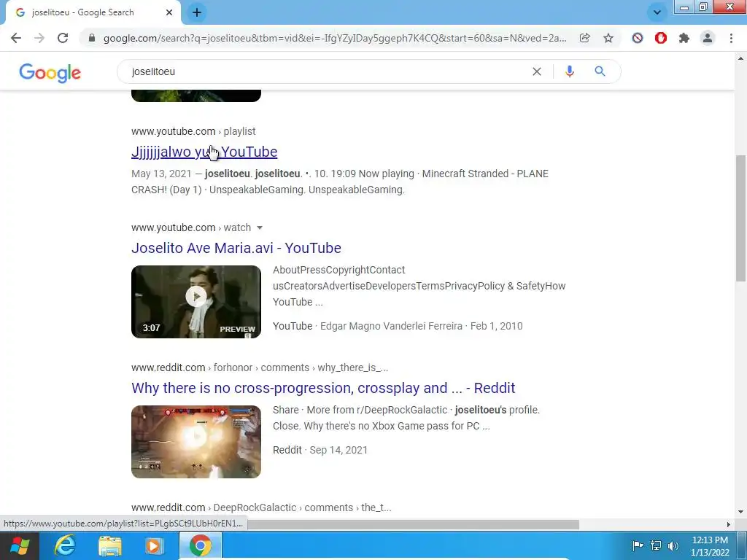Bookmark this page with the star

pos(608,38)
